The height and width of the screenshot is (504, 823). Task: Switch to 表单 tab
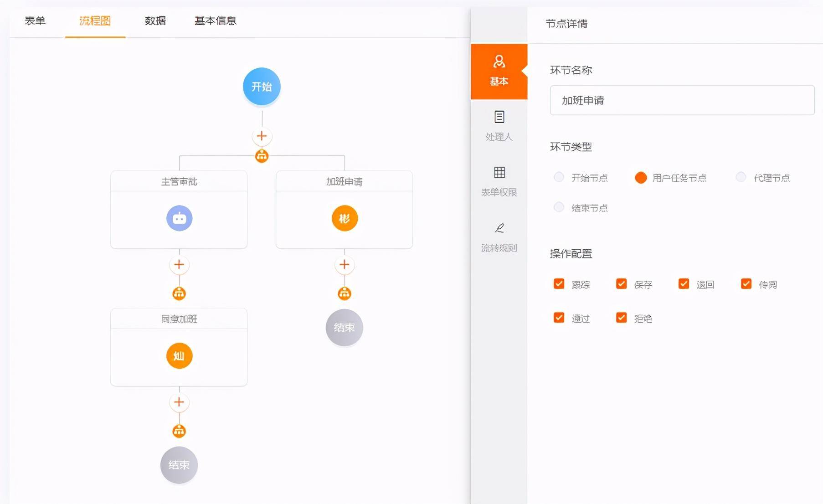click(35, 21)
